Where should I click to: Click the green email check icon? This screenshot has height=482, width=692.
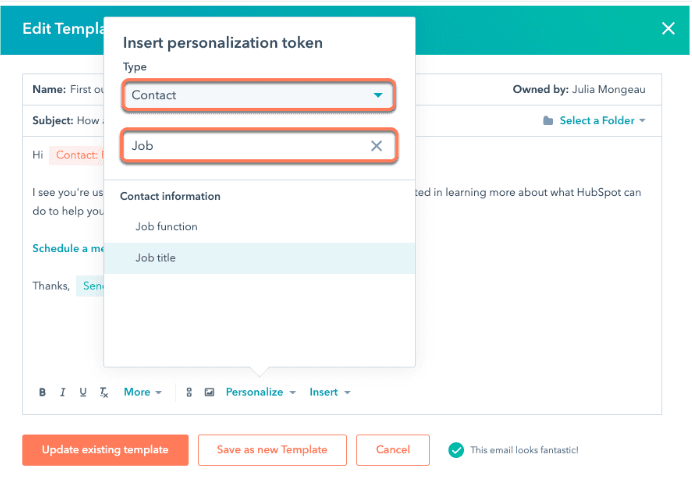(x=456, y=450)
